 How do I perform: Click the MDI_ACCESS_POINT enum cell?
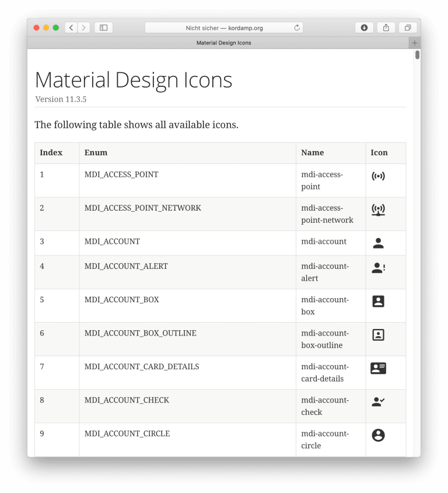click(187, 180)
